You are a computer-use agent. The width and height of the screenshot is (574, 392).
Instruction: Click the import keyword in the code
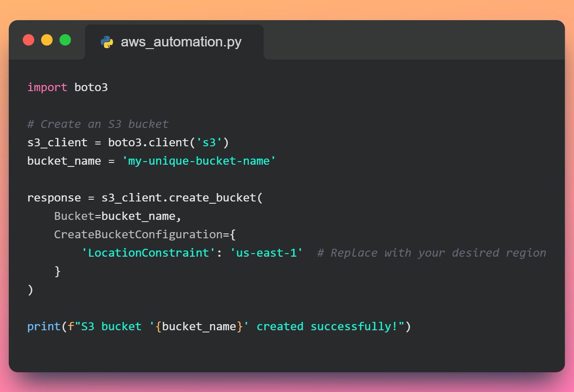pyautogui.click(x=47, y=87)
